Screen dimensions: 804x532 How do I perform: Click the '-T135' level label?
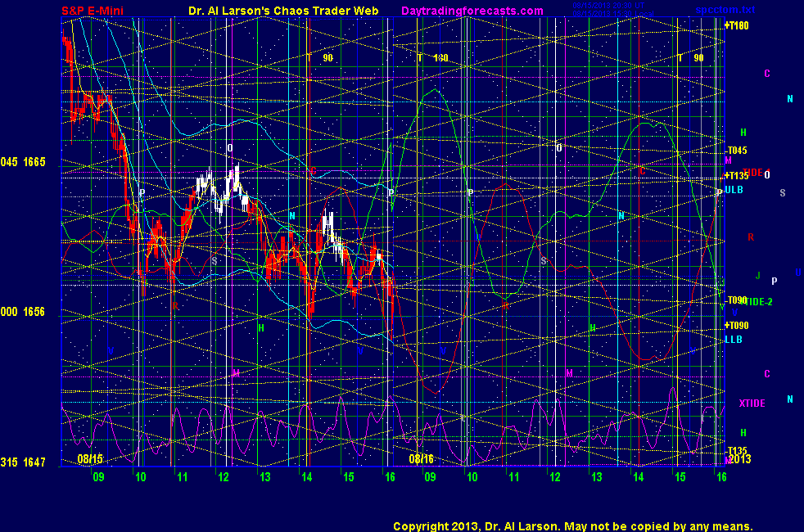(736, 450)
